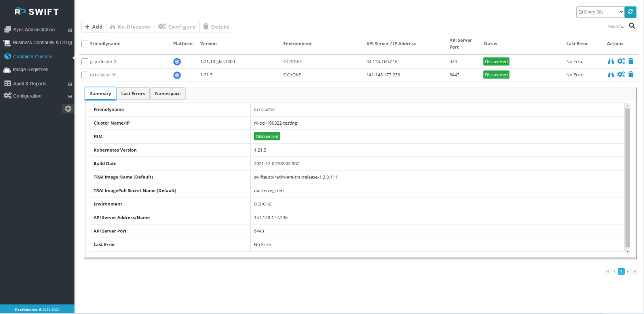Click the Kubernetes platform icon for gcp-cluster
This screenshot has height=314, width=644.
[177, 62]
